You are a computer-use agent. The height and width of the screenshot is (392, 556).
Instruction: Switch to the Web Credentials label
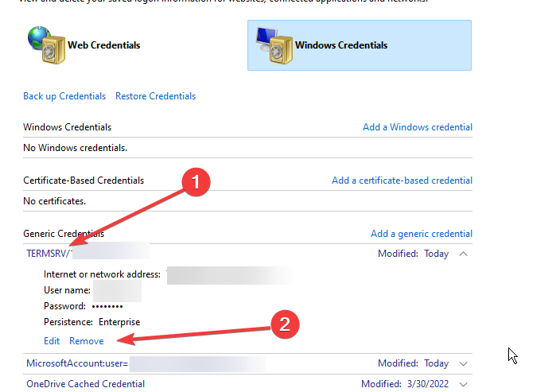(x=103, y=45)
